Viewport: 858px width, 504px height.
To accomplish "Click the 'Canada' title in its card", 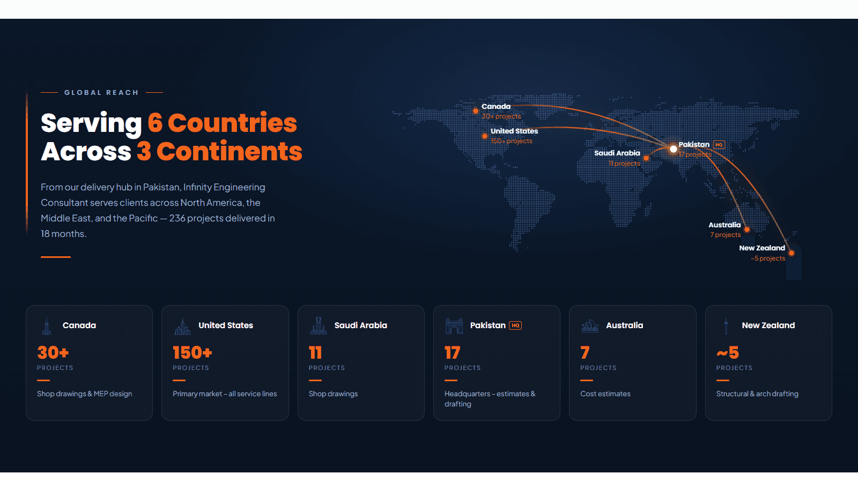I will tap(79, 325).
